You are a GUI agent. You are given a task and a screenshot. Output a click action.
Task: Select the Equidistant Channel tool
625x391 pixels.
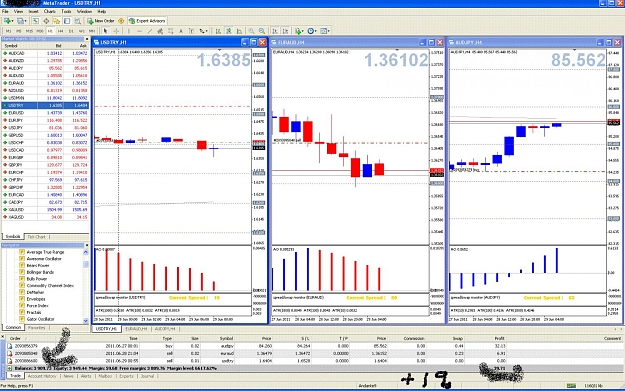click(160, 31)
